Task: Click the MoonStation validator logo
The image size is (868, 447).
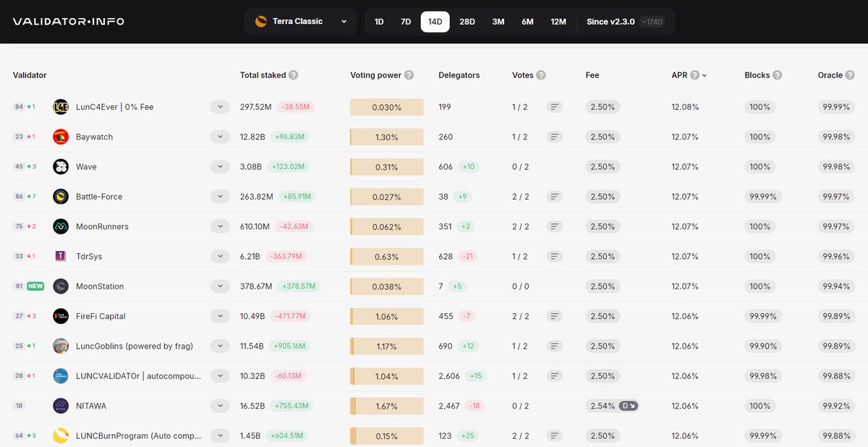Action: coord(61,286)
